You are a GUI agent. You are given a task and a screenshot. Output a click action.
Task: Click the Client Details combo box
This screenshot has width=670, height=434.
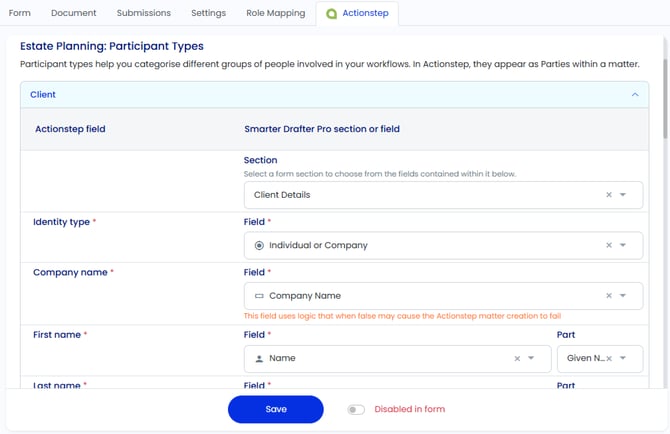443,195
